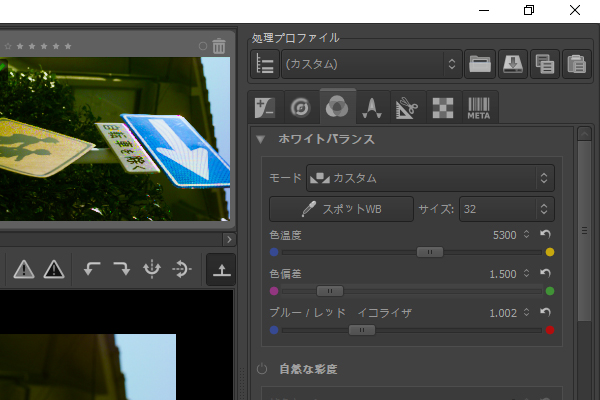
Task: Toggle the profile fill mode icon
Action: pyautogui.click(x=265, y=64)
